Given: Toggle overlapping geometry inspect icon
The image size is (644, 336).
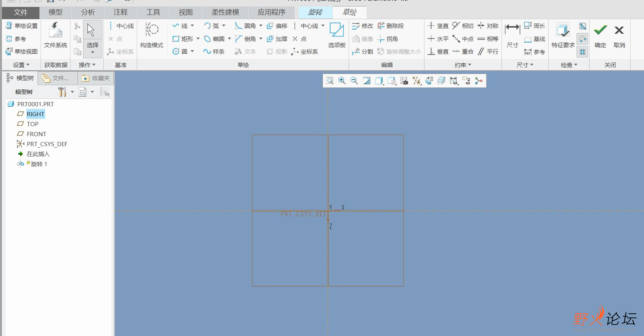Looking at the screenshot, I should point(583,51).
